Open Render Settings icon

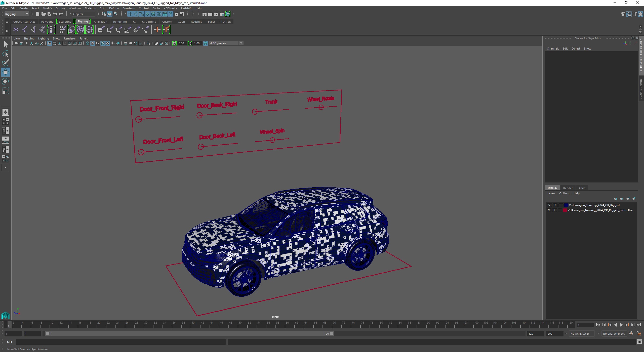click(x=222, y=14)
